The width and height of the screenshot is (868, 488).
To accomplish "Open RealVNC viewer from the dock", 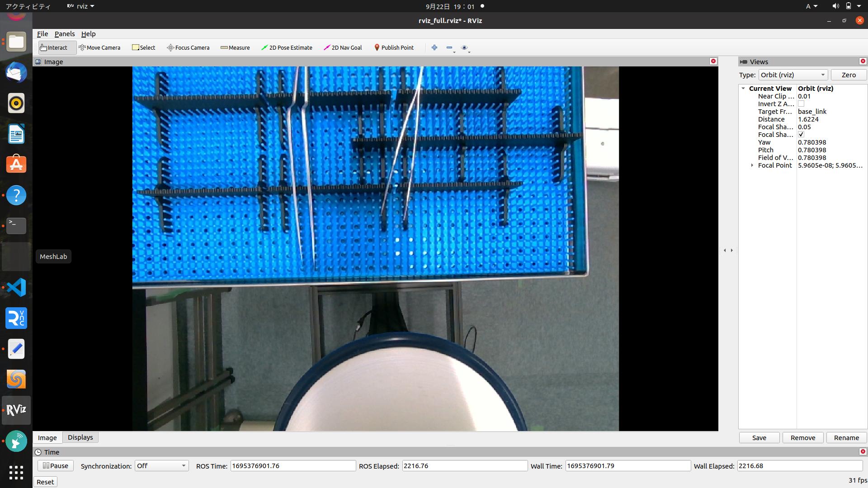I will click(16, 318).
